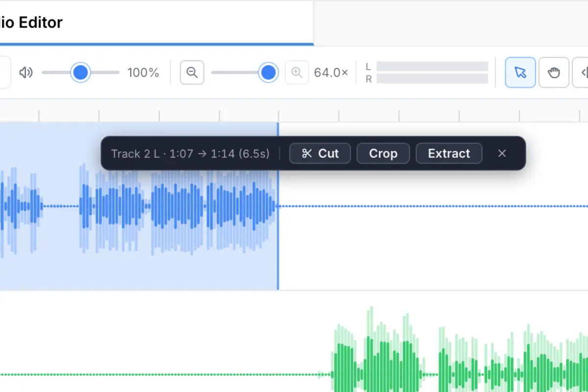
Task: Click the 100% volume value
Action: [143, 73]
